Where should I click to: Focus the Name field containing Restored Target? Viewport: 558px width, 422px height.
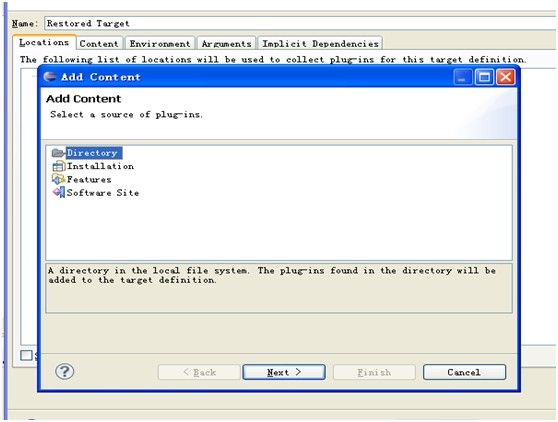pyautogui.click(x=300, y=23)
